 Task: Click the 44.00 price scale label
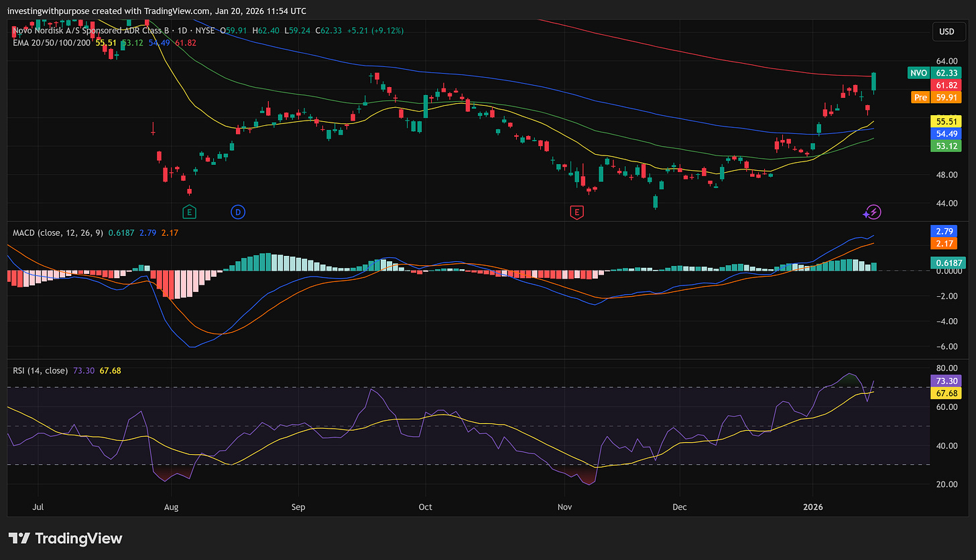946,204
